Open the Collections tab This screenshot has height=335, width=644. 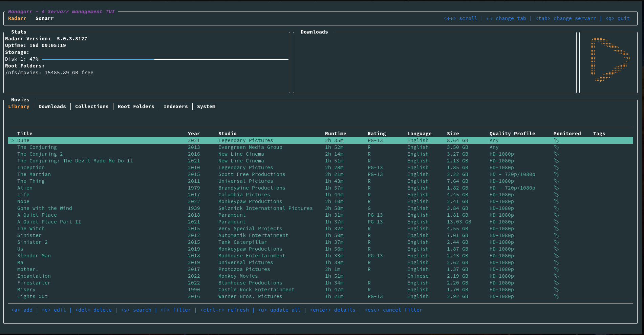pos(92,106)
